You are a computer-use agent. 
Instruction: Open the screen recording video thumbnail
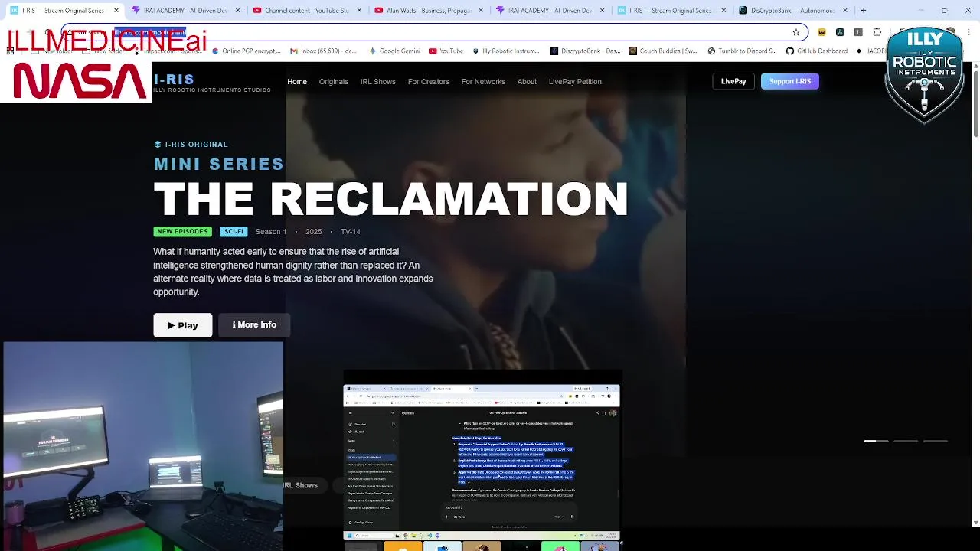tap(482, 461)
